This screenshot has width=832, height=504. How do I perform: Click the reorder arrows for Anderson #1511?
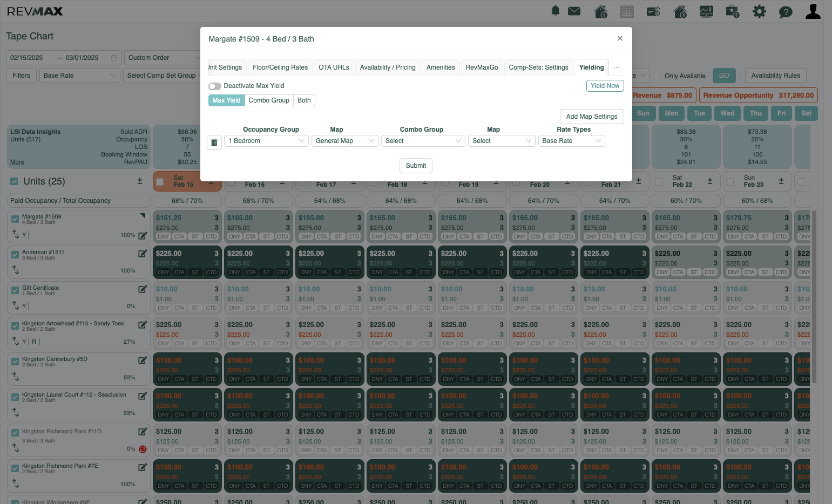tap(16, 269)
